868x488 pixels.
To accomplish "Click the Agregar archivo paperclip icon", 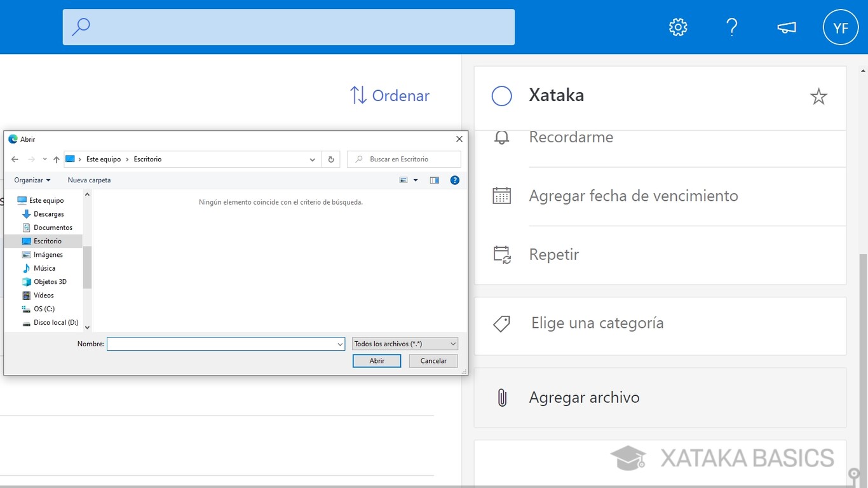I will pos(503,397).
